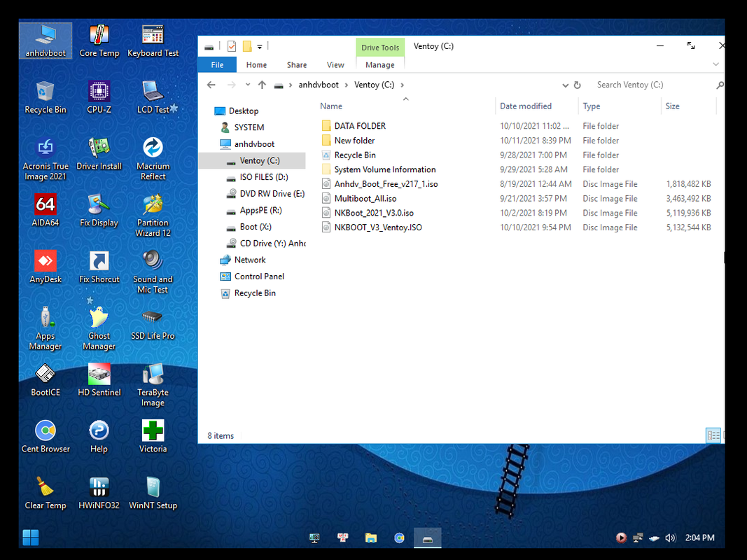The image size is (747, 560).
Task: Select the Apps Manager desktop icon
Action: point(46,328)
